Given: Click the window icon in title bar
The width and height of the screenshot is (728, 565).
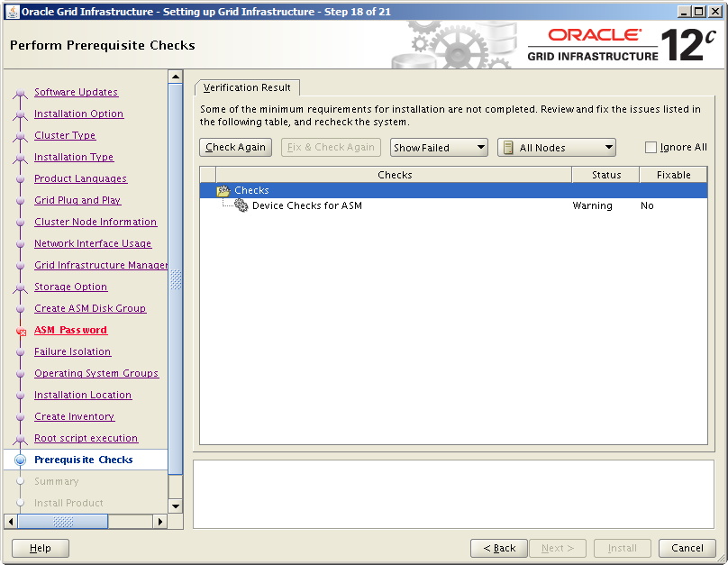Looking at the screenshot, I should [x=13, y=12].
